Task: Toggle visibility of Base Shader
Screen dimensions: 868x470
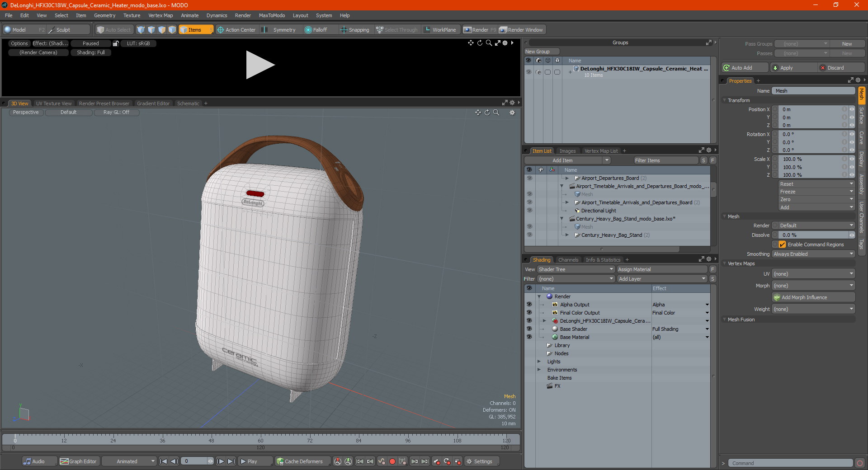Action: (529, 329)
